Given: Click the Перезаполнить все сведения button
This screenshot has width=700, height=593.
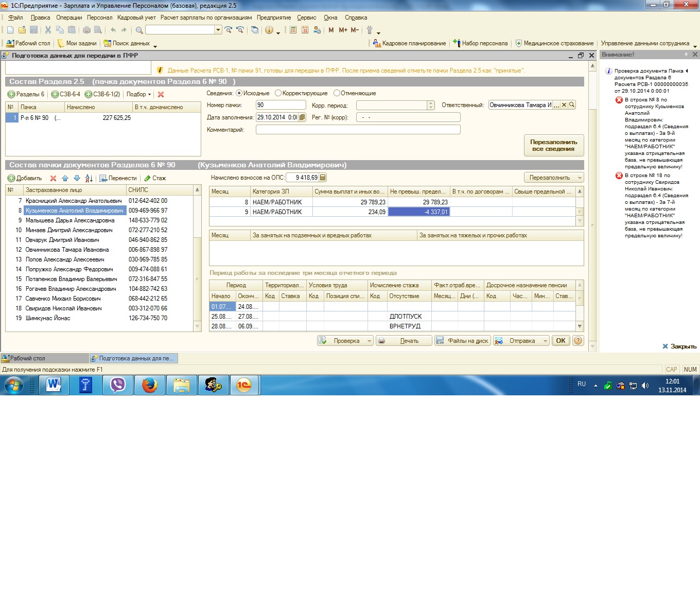Looking at the screenshot, I should tap(553, 145).
